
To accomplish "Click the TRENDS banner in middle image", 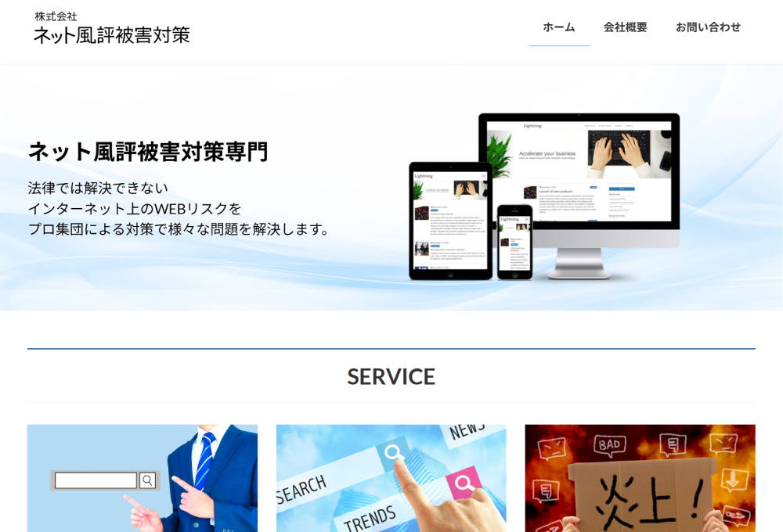I will [370, 517].
